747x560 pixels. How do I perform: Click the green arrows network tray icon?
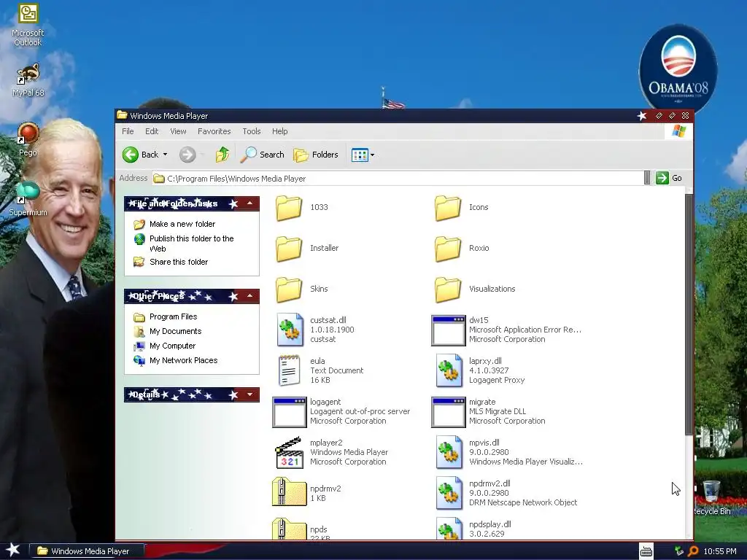click(x=679, y=551)
